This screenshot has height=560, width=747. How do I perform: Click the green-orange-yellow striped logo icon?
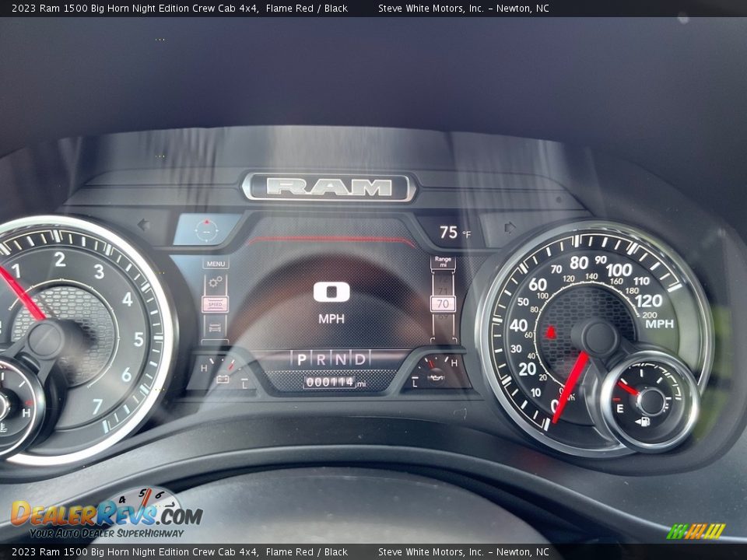click(696, 531)
